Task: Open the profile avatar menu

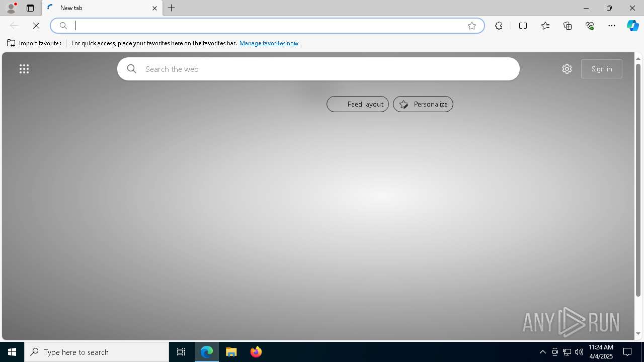Action: [x=11, y=8]
